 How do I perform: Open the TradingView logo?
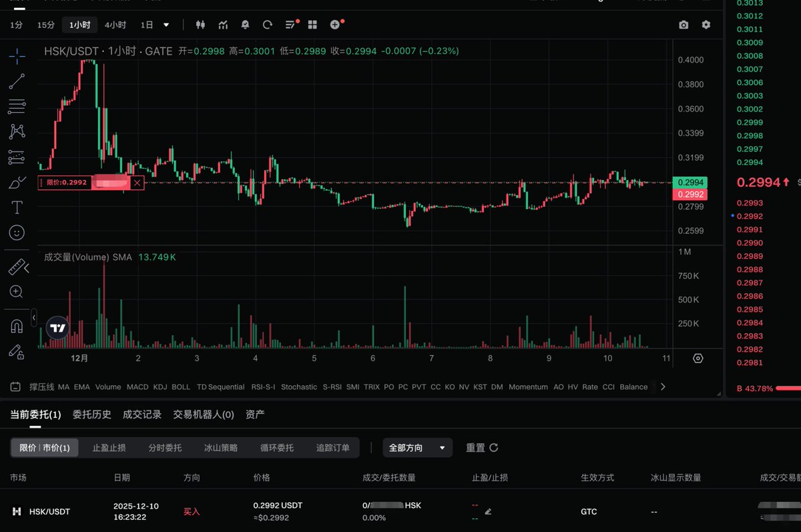tap(57, 328)
